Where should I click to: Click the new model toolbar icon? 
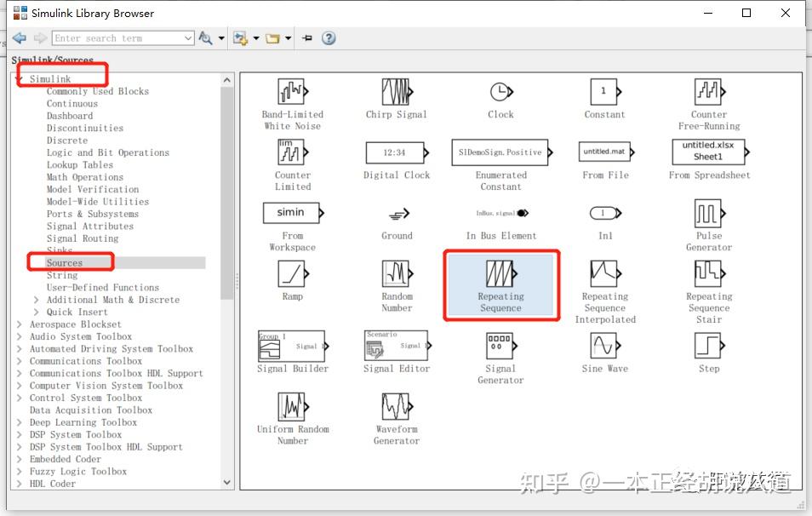(x=240, y=37)
